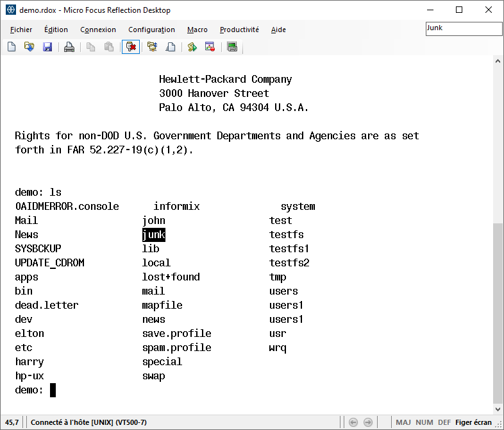Click the scroll down arrow

click(x=498, y=409)
